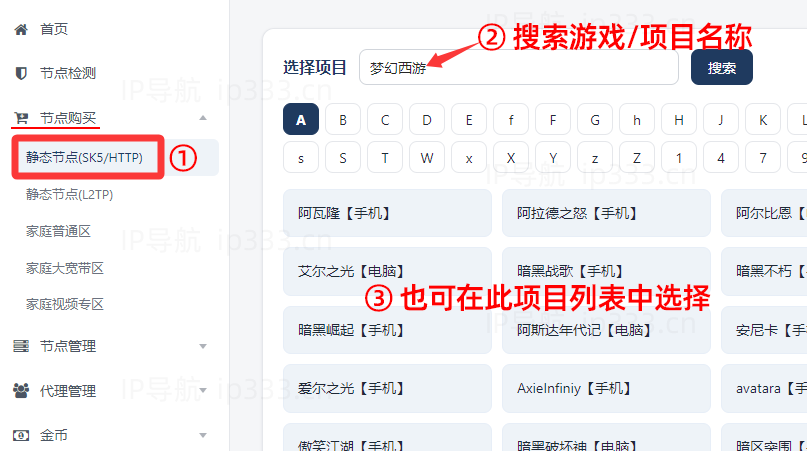Select letter filter D
Screen dimensions: 807x451
pyautogui.click(x=427, y=119)
